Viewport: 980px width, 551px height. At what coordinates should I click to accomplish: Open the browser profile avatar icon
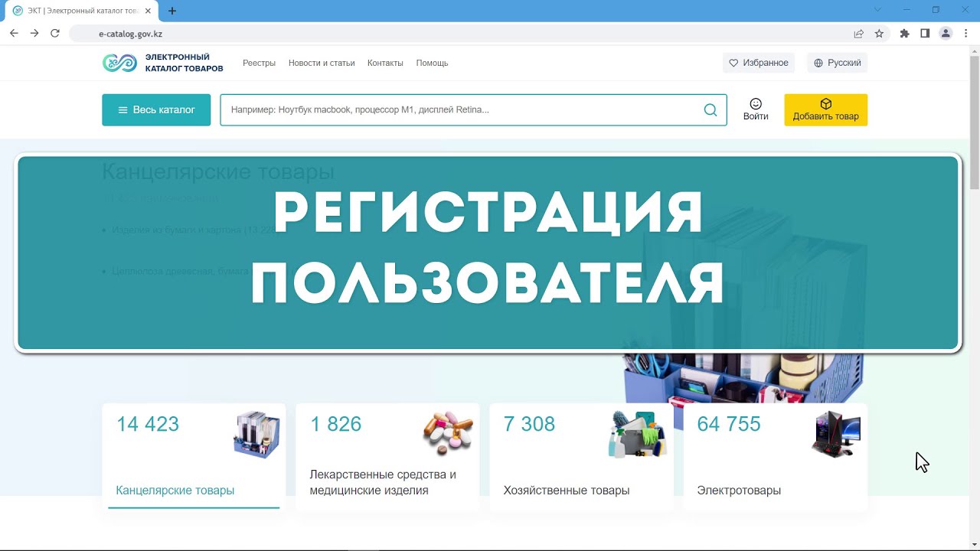point(946,34)
